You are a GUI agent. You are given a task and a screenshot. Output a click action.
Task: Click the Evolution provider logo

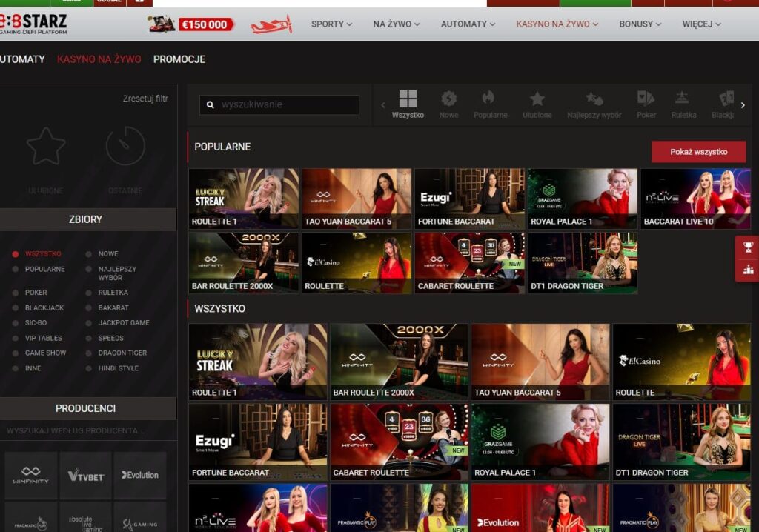click(x=140, y=475)
